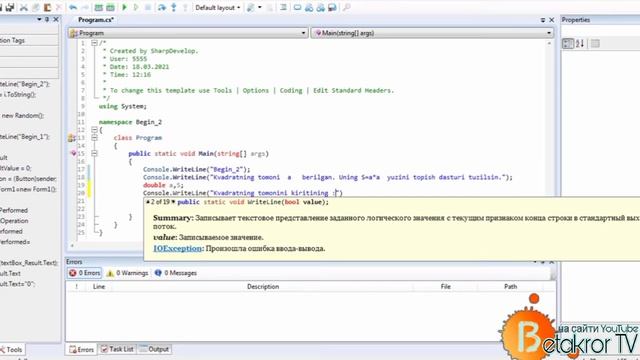This screenshot has width=640, height=360.
Task: Click the 'double a,S;' code line
Action: click(x=163, y=185)
